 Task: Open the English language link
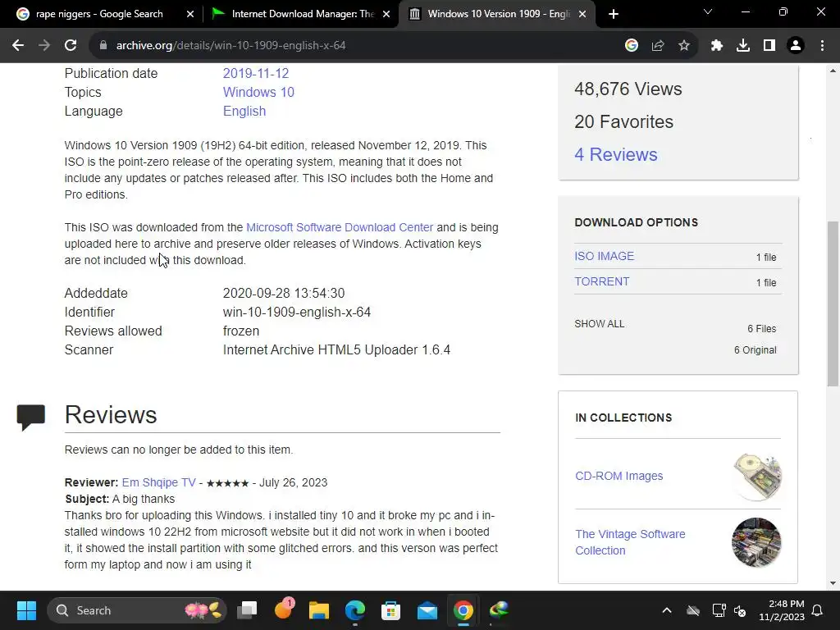click(x=244, y=111)
